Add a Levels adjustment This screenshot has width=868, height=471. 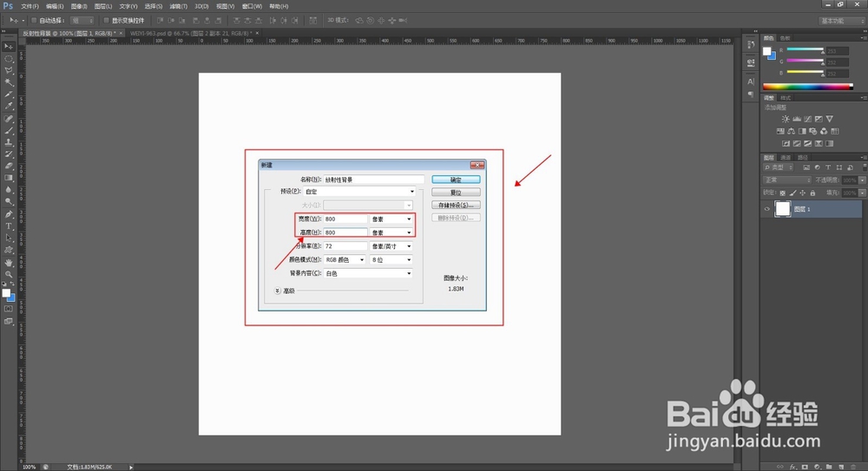click(797, 119)
